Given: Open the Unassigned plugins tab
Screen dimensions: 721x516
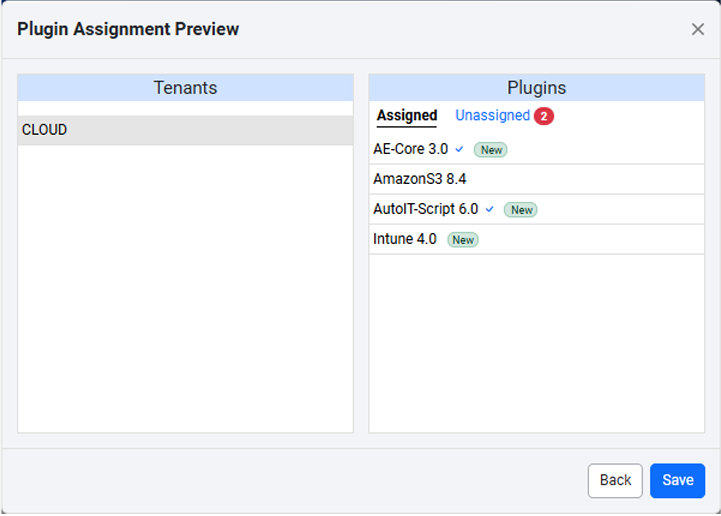Looking at the screenshot, I should tap(492, 115).
